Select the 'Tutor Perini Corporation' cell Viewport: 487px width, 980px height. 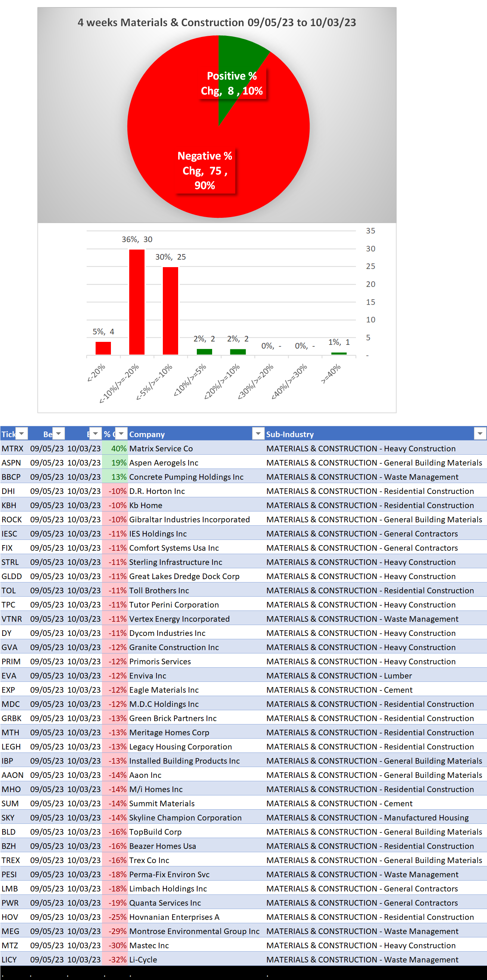pos(196,605)
